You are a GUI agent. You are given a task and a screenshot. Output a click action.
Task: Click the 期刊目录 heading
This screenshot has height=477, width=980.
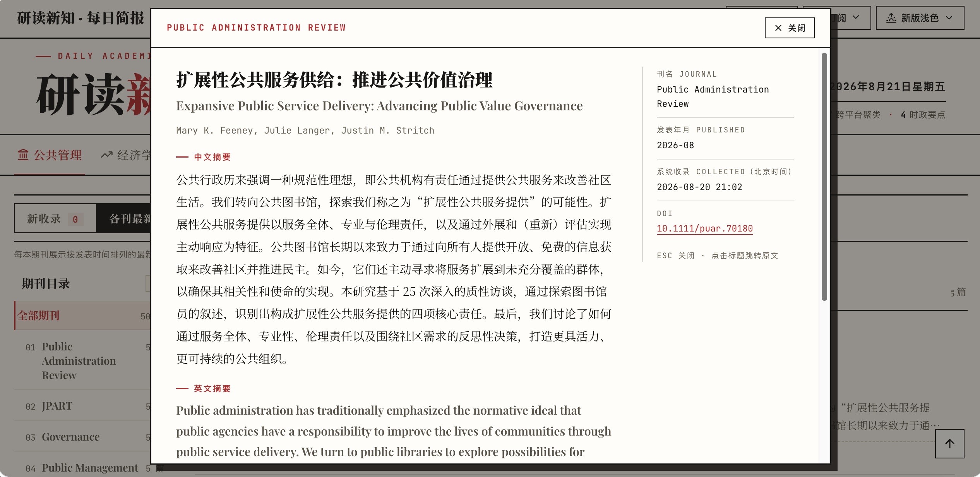46,283
